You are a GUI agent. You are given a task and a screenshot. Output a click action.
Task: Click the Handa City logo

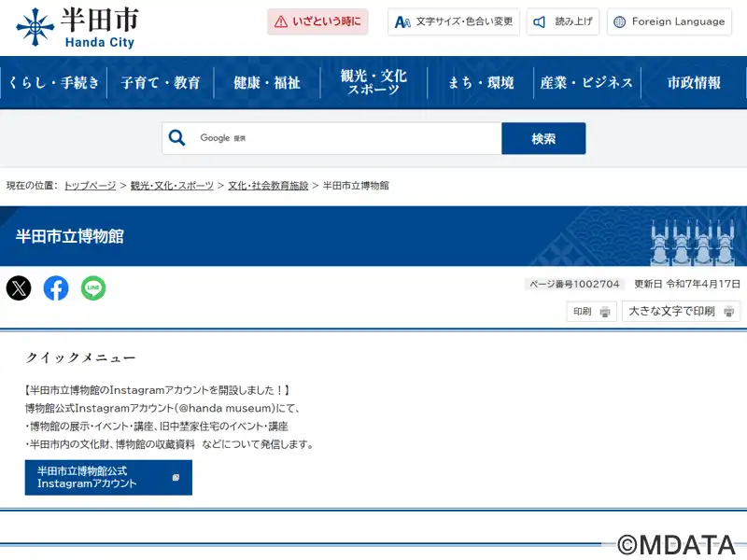[x=78, y=28]
